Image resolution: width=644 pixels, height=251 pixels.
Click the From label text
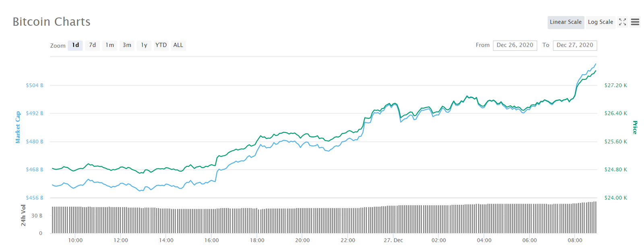tap(483, 45)
